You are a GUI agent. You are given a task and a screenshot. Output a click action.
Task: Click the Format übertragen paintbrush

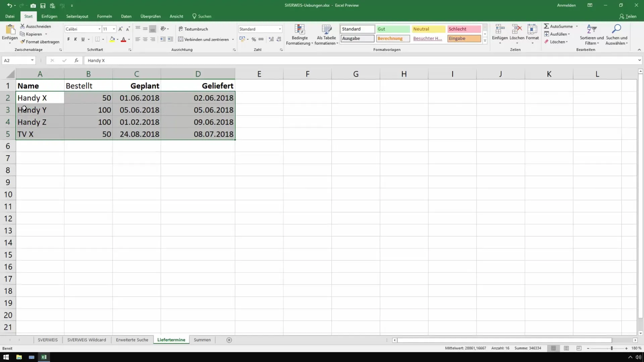[40, 42]
